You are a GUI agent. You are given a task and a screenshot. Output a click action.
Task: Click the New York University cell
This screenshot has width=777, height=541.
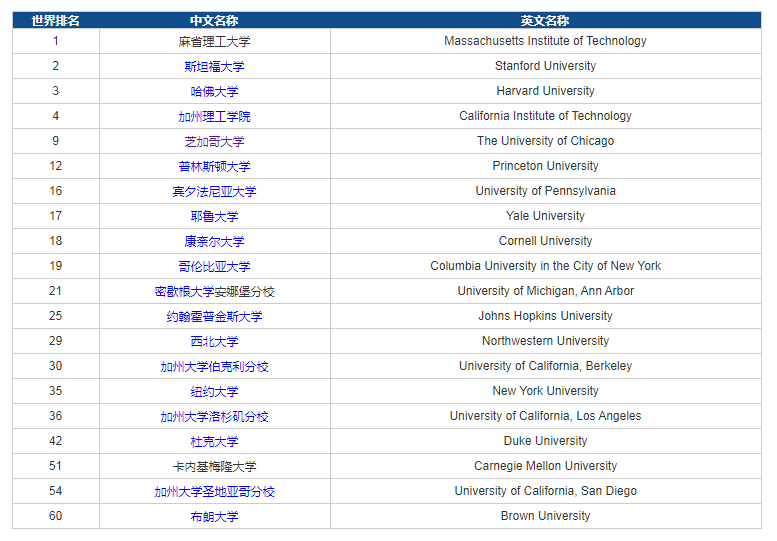[545, 391]
